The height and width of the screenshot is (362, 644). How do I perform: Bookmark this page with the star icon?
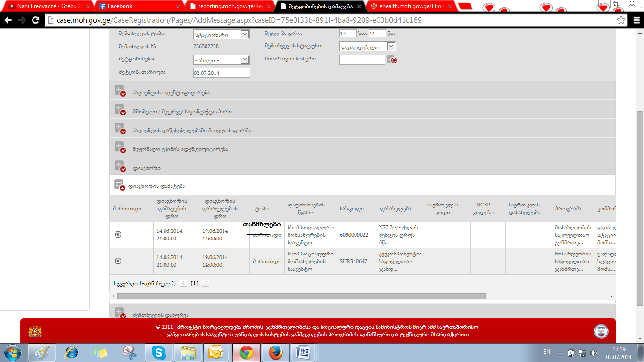(621, 20)
